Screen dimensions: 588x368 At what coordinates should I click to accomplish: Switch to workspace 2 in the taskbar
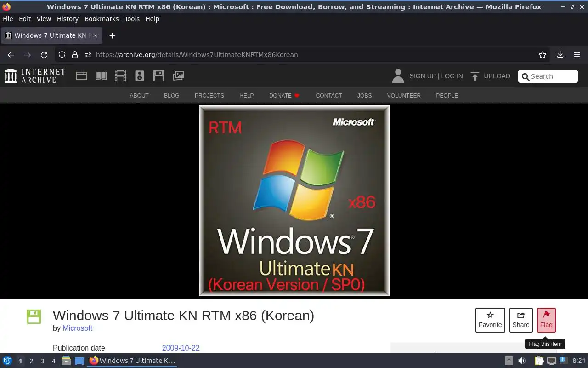point(31,361)
